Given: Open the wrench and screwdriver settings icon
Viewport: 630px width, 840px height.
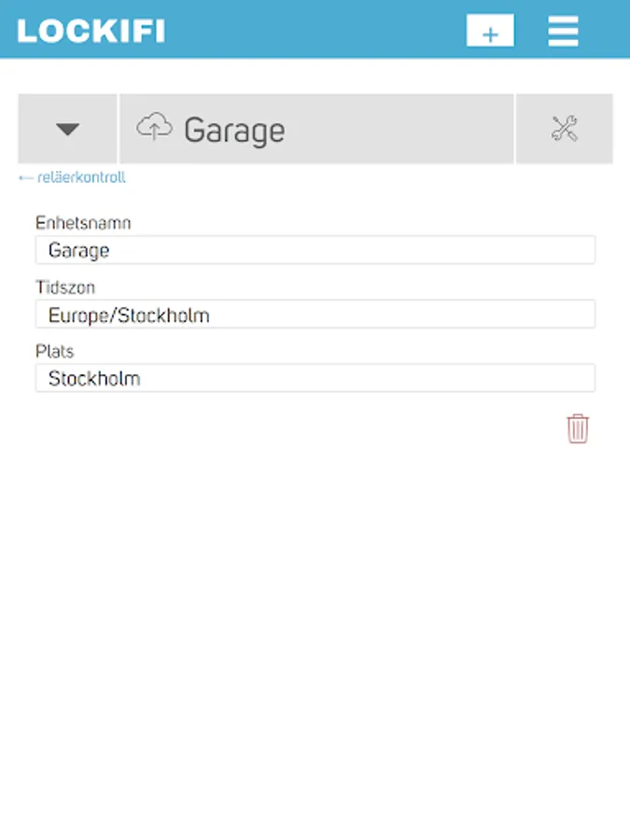Looking at the screenshot, I should (564, 129).
